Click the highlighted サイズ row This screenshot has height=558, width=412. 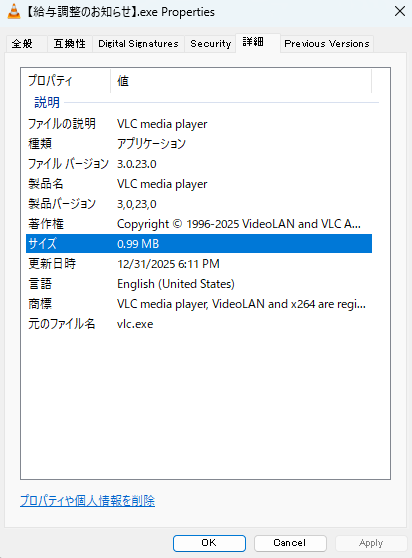pyautogui.click(x=199, y=244)
